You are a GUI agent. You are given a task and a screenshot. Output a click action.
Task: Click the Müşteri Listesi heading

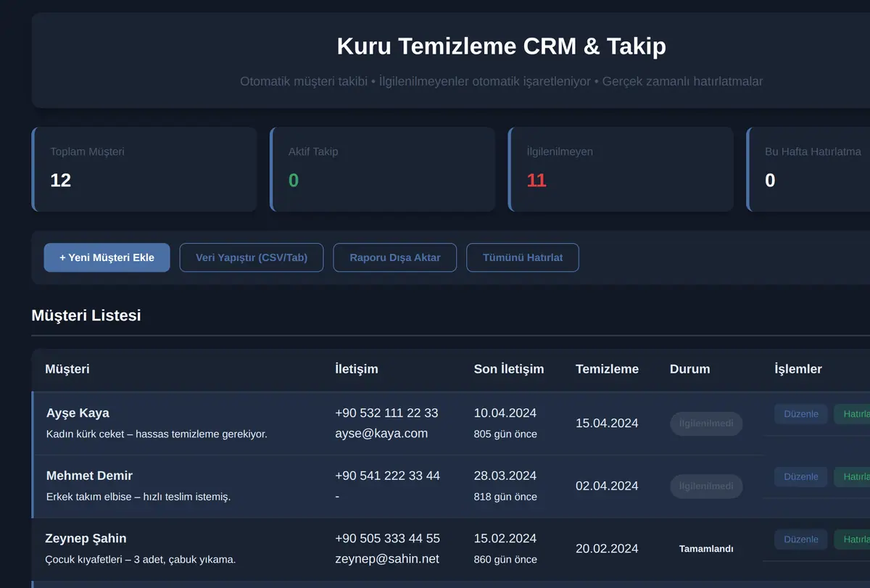86,315
